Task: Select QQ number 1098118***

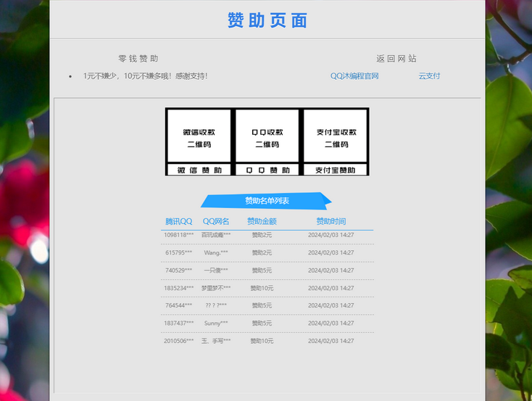Action: 179,235
